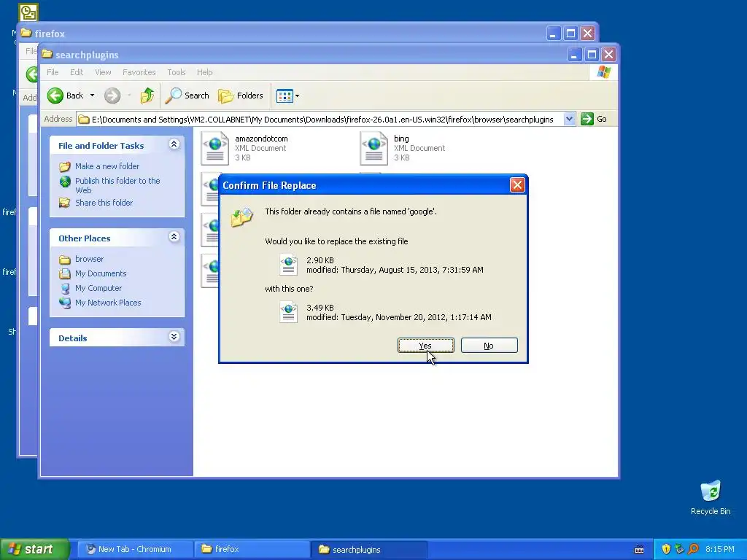The image size is (747, 560).
Task: Click the 3.49 KB replacement file icon
Action: (x=288, y=312)
